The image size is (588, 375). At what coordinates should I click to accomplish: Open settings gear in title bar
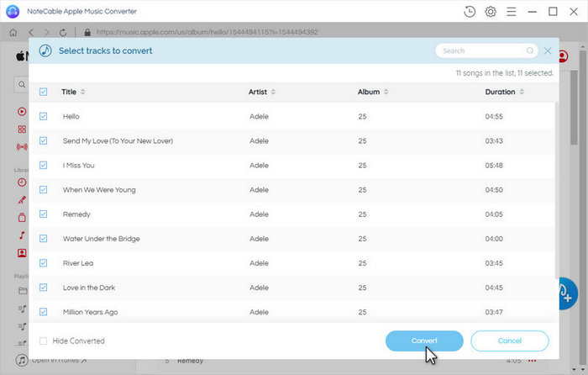491,12
